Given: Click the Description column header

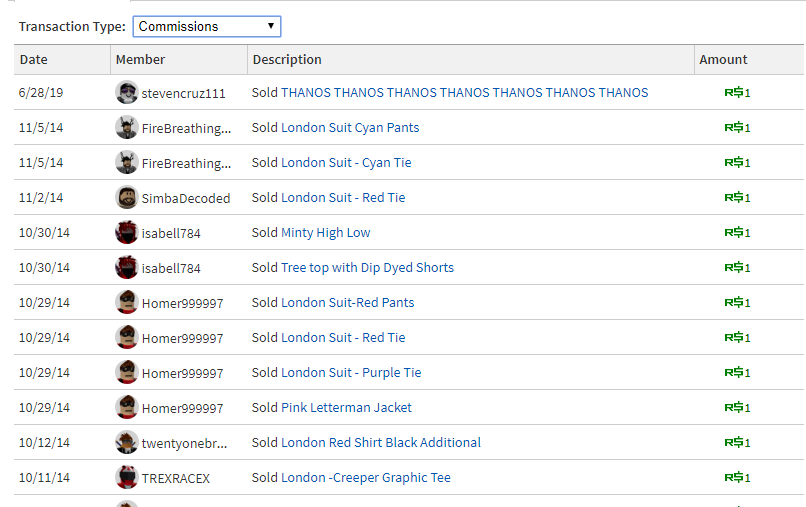Looking at the screenshot, I should [x=287, y=60].
